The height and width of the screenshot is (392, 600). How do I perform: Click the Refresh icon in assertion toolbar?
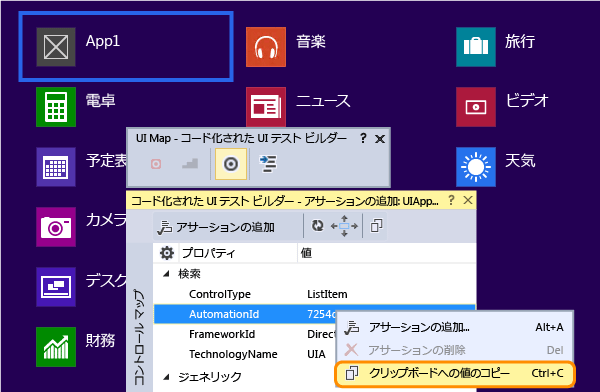(x=317, y=226)
